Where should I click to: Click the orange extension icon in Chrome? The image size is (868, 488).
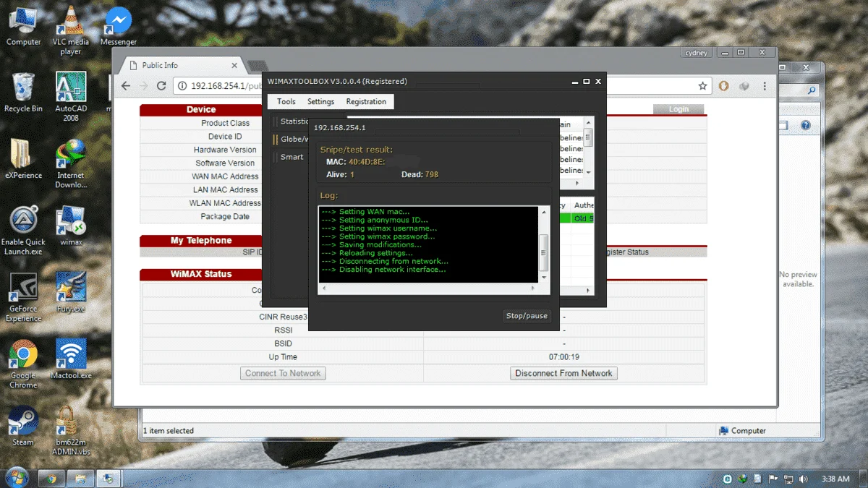coord(723,86)
